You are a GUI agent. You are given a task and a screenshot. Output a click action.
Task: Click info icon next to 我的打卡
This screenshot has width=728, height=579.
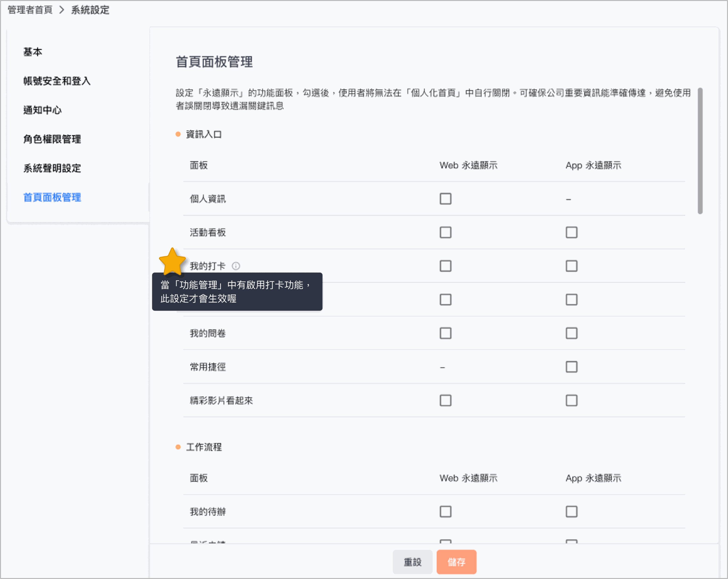236,266
